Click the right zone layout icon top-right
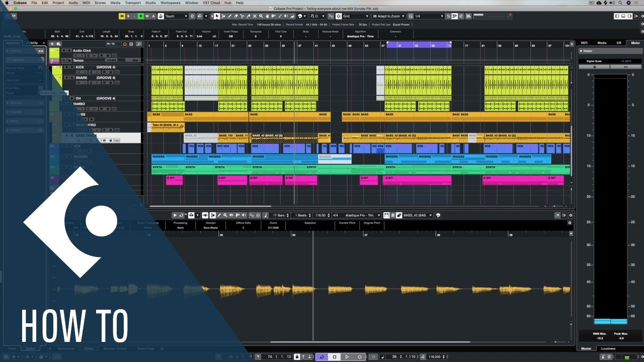The width and height of the screenshot is (644, 362). point(629,16)
